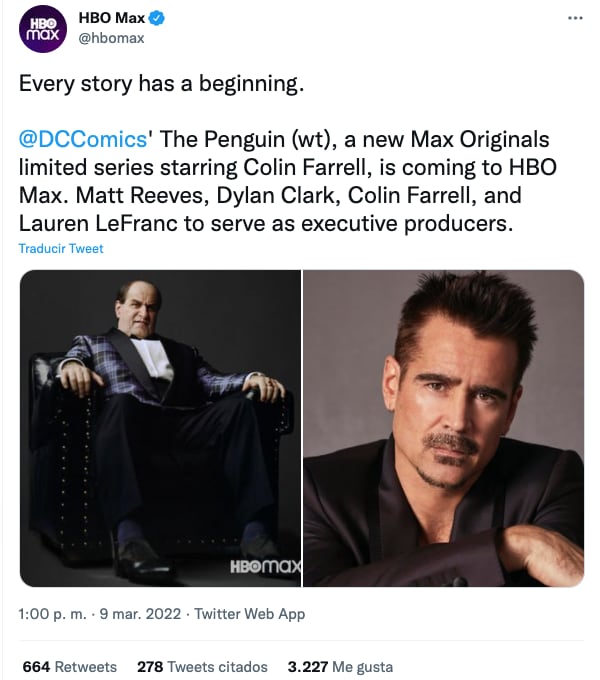Click the HBO Max display name

click(x=112, y=19)
